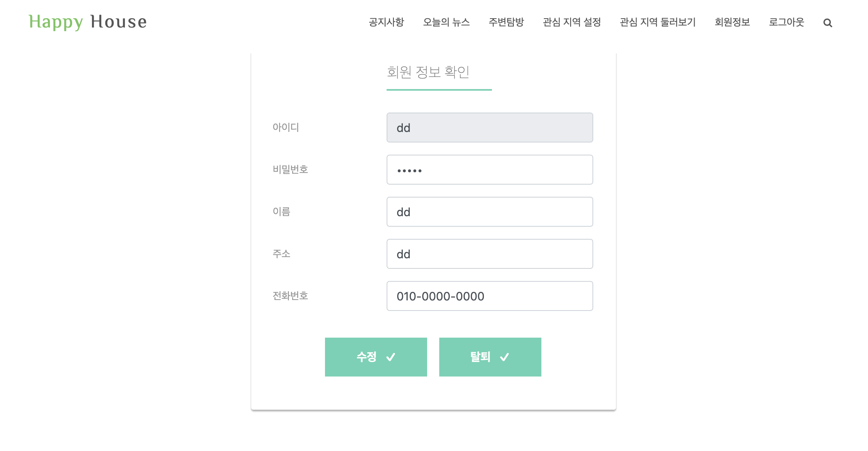The height and width of the screenshot is (451, 868).
Task: Click the search magnifier icon
Action: pyautogui.click(x=828, y=22)
